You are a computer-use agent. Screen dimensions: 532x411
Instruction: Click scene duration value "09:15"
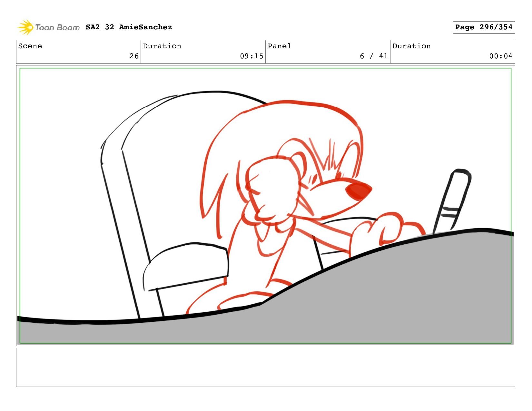click(251, 56)
